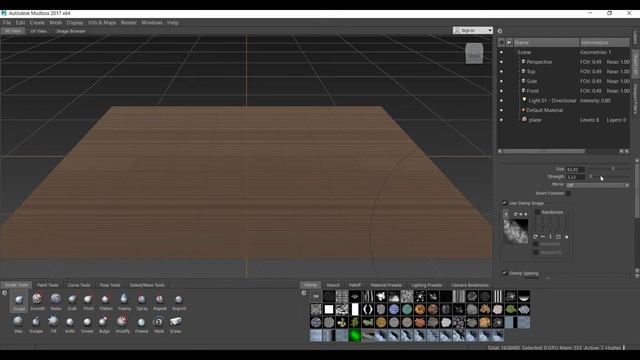Select the Off stamp thumbnail
Screen dimensions: 640x360
tap(316, 296)
